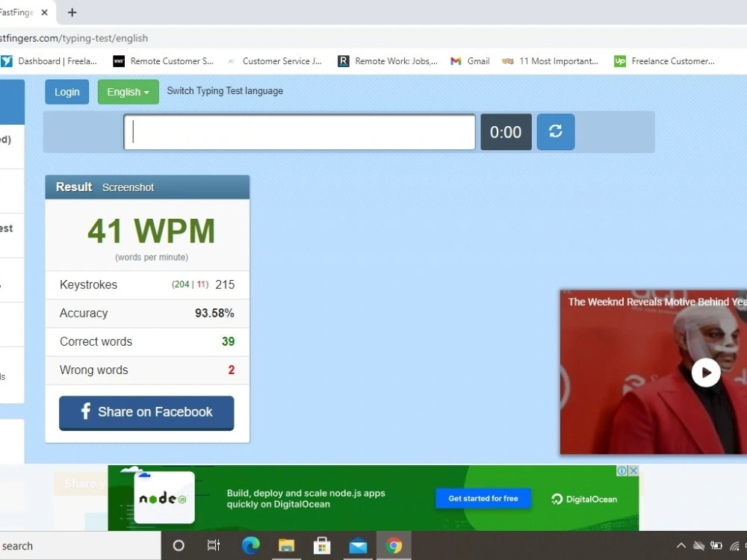
Task: Open a new browser tab
Action: click(x=72, y=13)
